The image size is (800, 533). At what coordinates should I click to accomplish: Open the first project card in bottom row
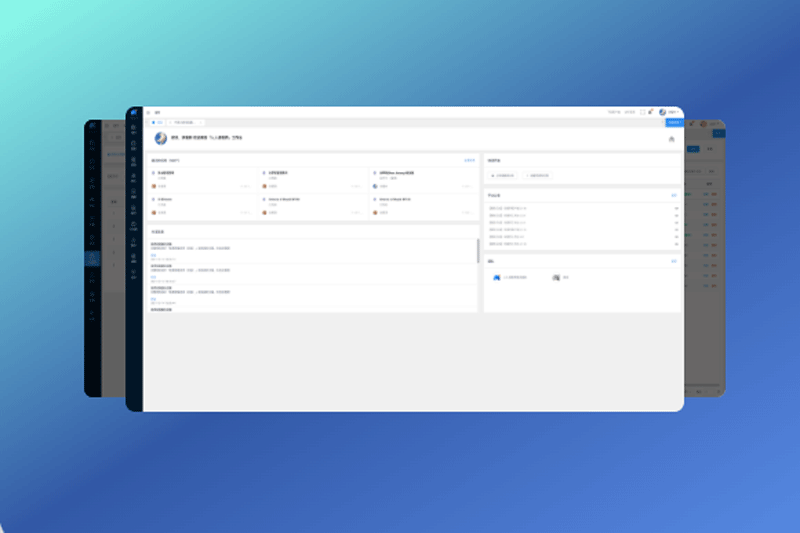point(202,207)
